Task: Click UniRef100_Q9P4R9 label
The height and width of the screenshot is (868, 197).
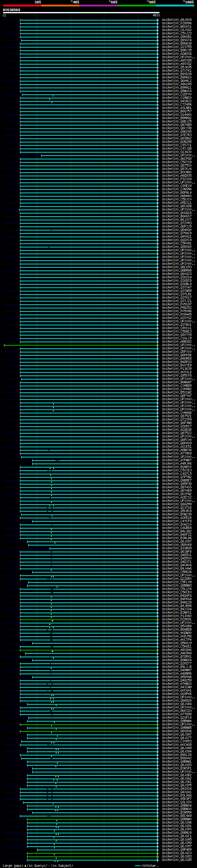Action: (177, 850)
